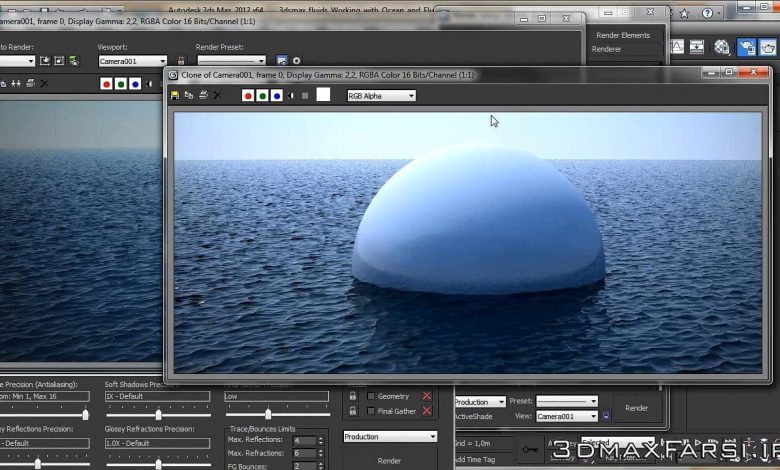Open the Area to Render dropdown

(x=17, y=61)
